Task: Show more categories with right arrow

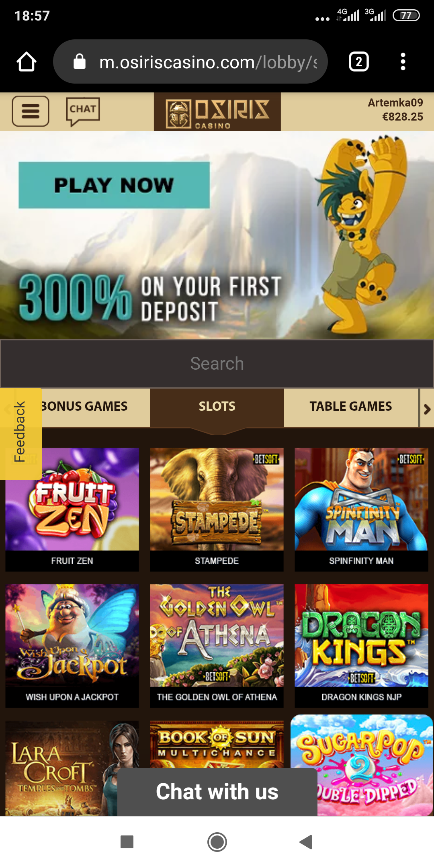Action: (x=427, y=408)
